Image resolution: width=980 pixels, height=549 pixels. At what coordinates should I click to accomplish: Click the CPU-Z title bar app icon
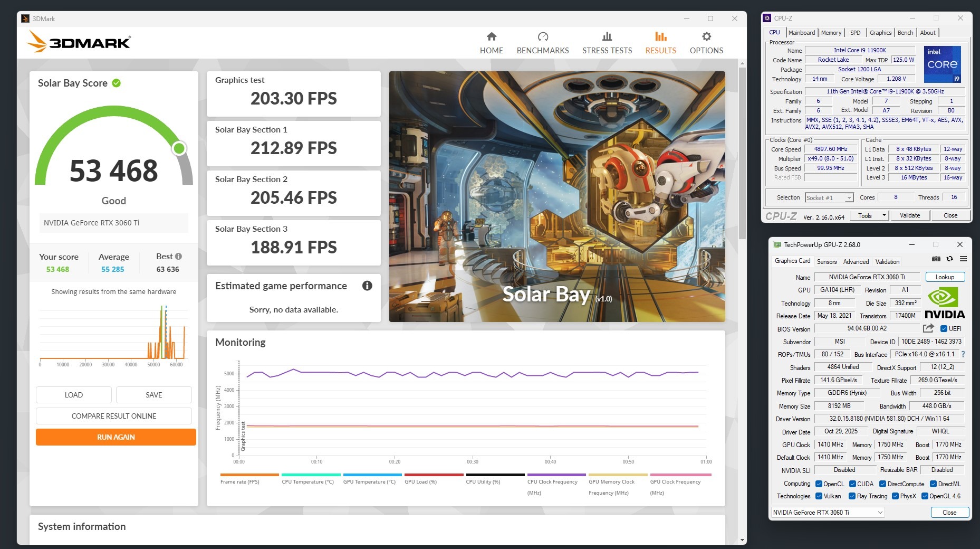[767, 18]
